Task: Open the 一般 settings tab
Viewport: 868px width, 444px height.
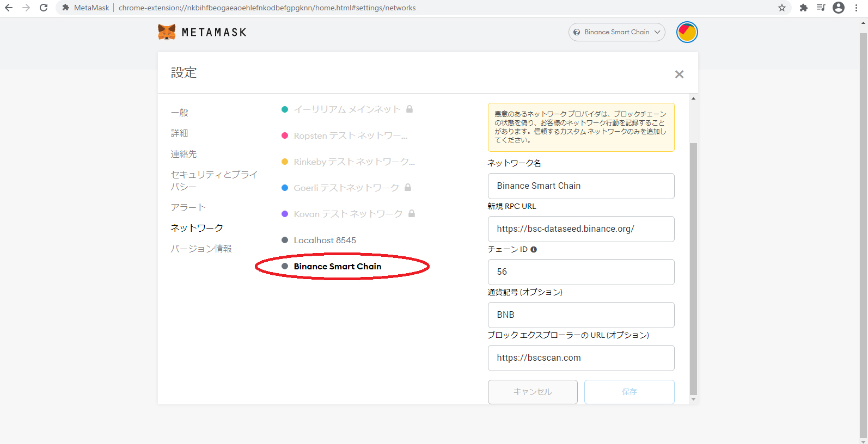Action: pyautogui.click(x=180, y=113)
